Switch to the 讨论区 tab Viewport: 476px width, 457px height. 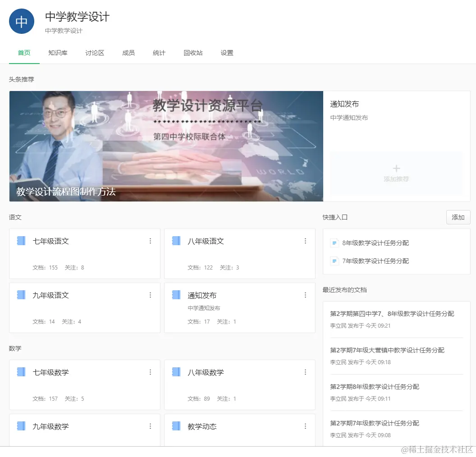pyautogui.click(x=94, y=53)
